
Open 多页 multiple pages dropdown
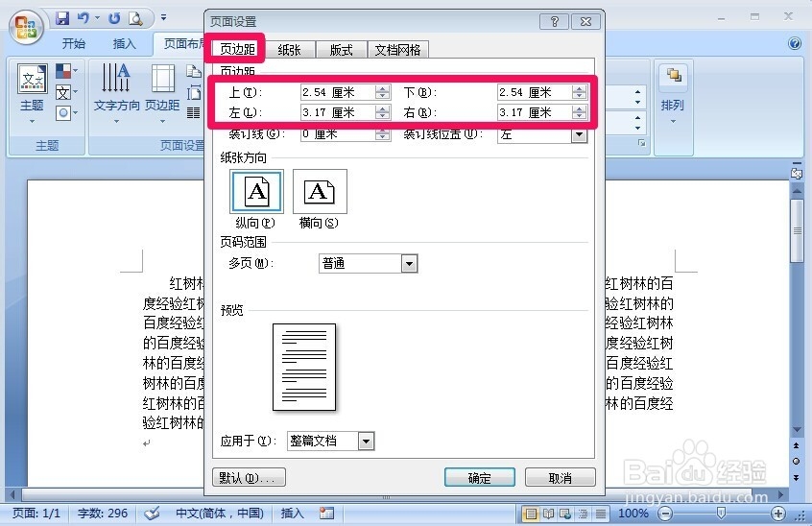point(409,264)
